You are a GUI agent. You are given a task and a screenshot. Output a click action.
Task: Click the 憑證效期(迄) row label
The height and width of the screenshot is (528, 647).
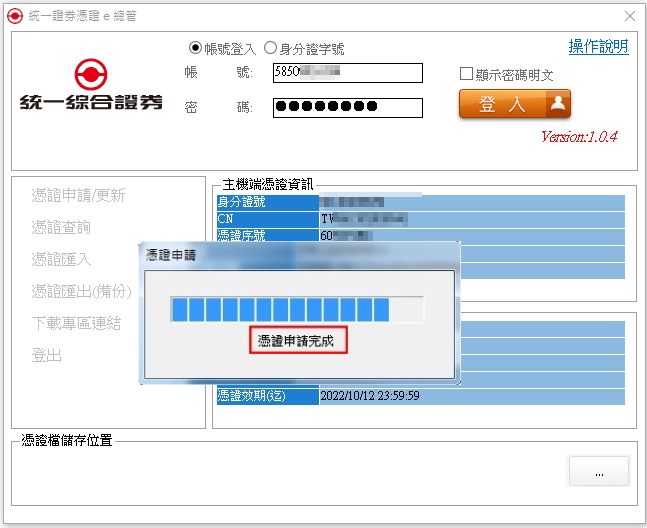pyautogui.click(x=268, y=396)
